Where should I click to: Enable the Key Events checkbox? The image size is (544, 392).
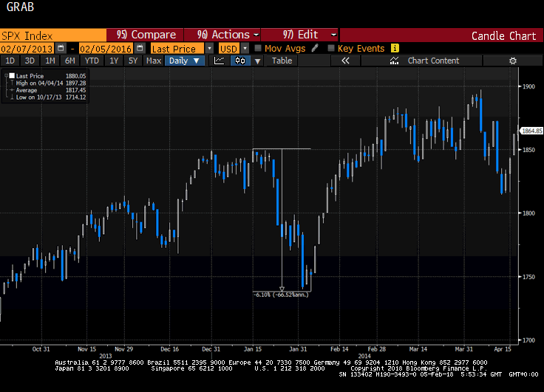[331, 48]
